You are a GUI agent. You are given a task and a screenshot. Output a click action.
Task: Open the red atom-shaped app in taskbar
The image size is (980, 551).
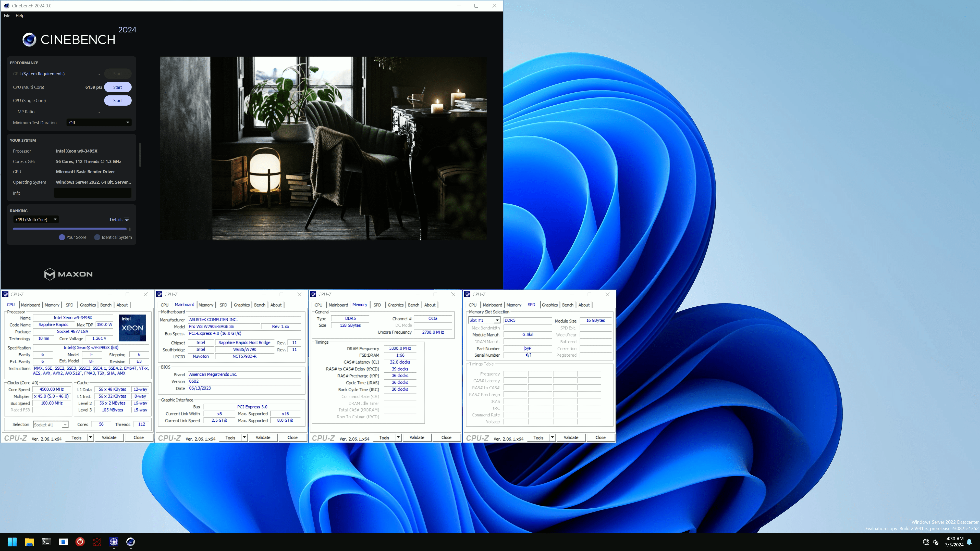click(97, 542)
